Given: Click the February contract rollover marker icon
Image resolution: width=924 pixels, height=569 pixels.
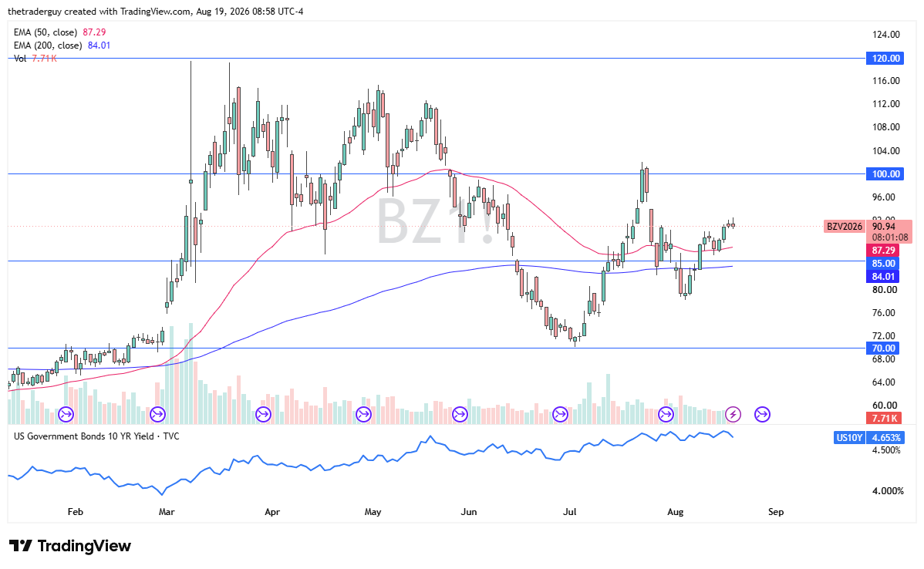Looking at the screenshot, I should [x=66, y=415].
